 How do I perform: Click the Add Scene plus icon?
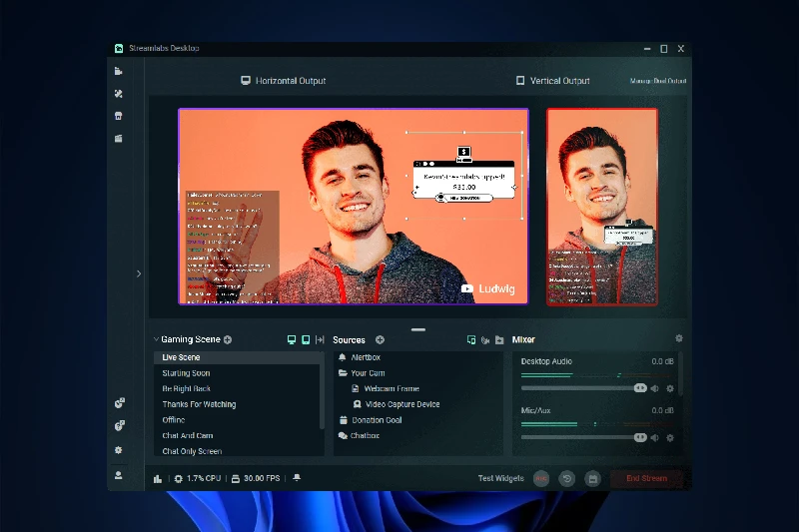point(228,340)
